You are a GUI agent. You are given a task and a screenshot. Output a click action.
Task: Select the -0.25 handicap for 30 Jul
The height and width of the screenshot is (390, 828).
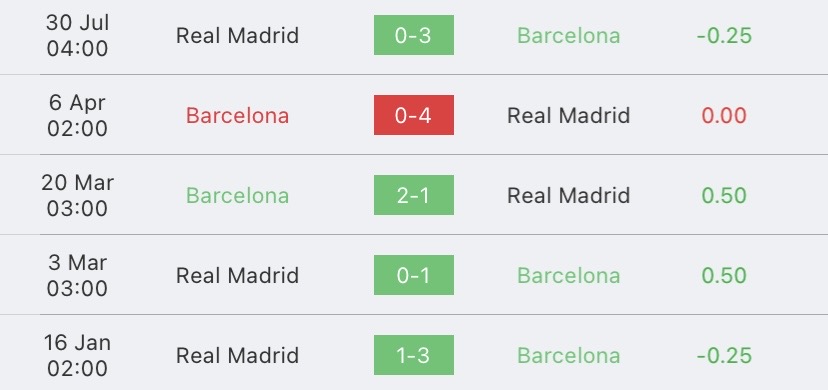[724, 35]
